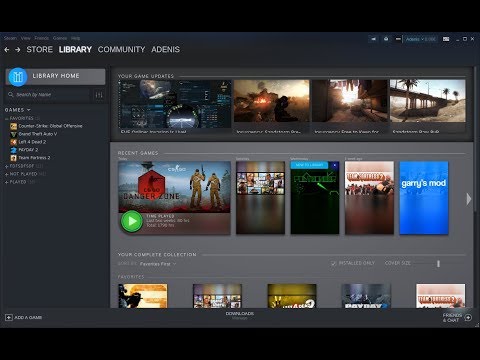Viewport: 480px width, 360px height.
Task: Open the Left 4 Dead 2 cover under Favorites
Action: (x=292, y=296)
